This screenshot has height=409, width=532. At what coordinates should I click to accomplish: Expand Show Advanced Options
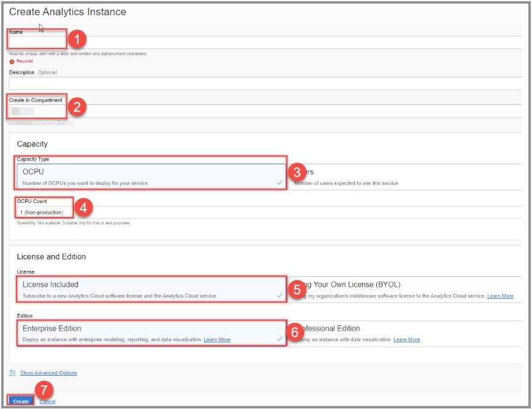click(49, 373)
